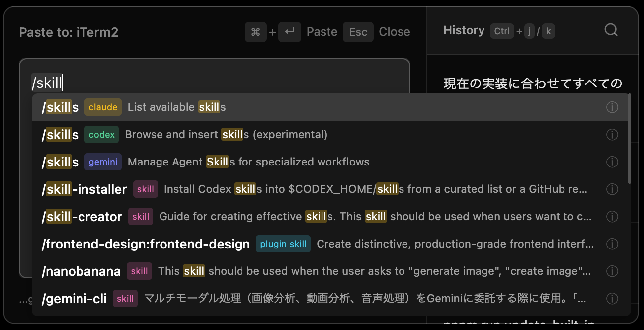The height and width of the screenshot is (330, 644).
Task: Show info for /frontend-design:frontend-design row
Action: [x=612, y=244]
